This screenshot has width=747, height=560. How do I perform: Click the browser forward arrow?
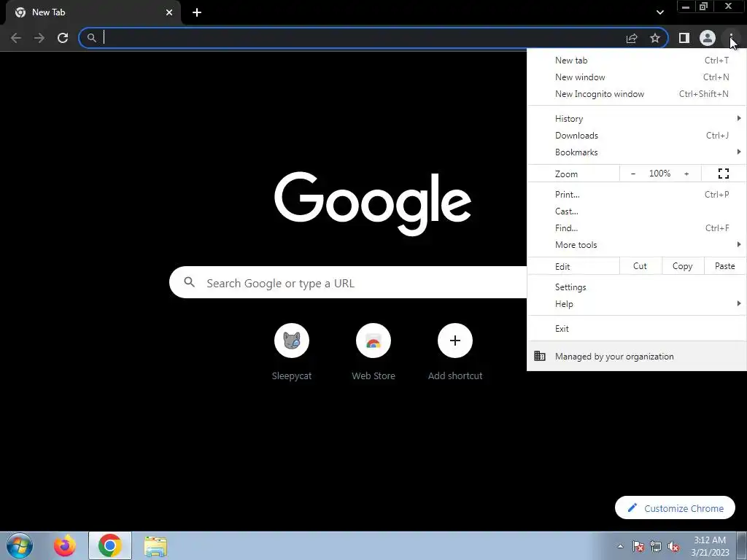tap(39, 38)
